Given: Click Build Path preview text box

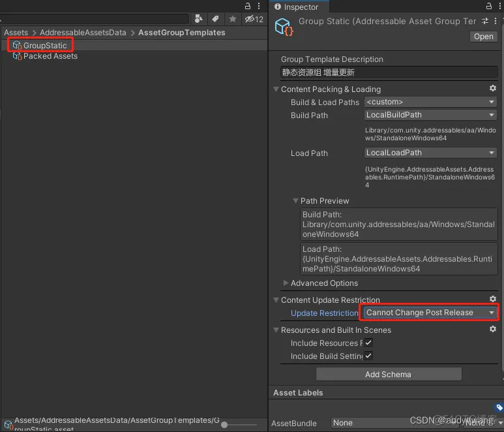Looking at the screenshot, I should click(398, 224).
